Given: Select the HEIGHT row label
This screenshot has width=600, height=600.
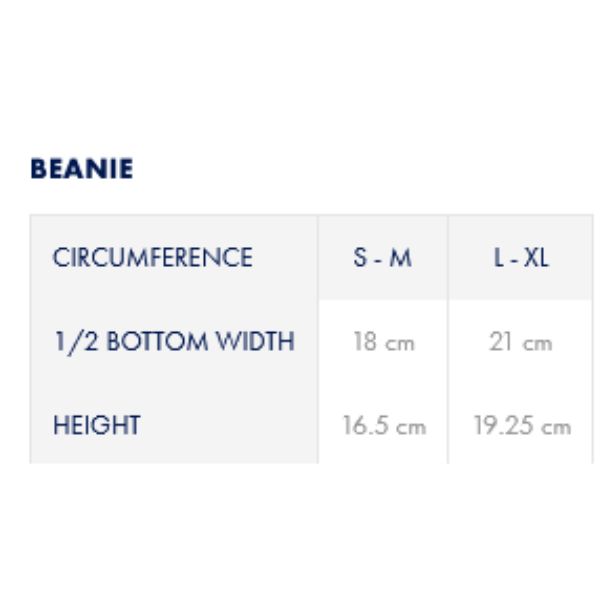Looking at the screenshot, I should [96, 425].
